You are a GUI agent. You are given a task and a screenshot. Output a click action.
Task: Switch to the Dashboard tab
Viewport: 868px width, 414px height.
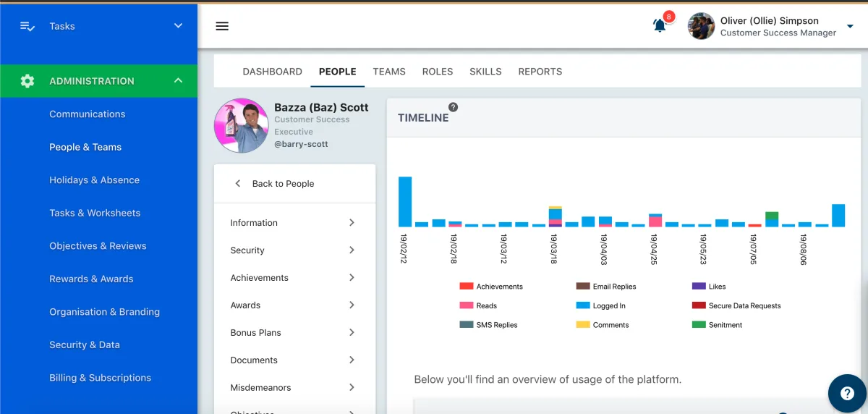click(x=272, y=72)
